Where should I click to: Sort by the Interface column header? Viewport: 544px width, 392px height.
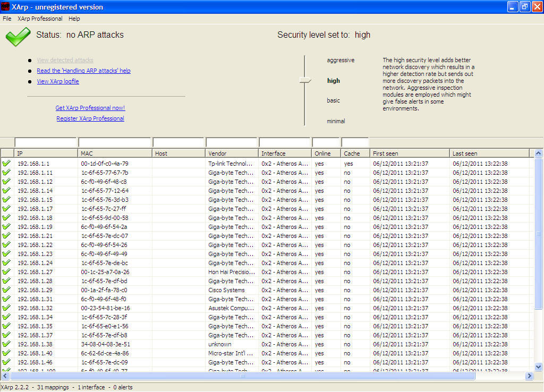pyautogui.click(x=285, y=154)
